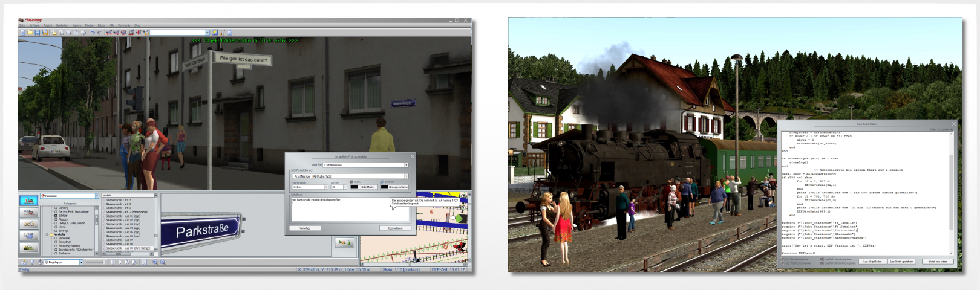Click the printer icon in the bottom toolbar
The width and height of the screenshot is (980, 290).
40,262
